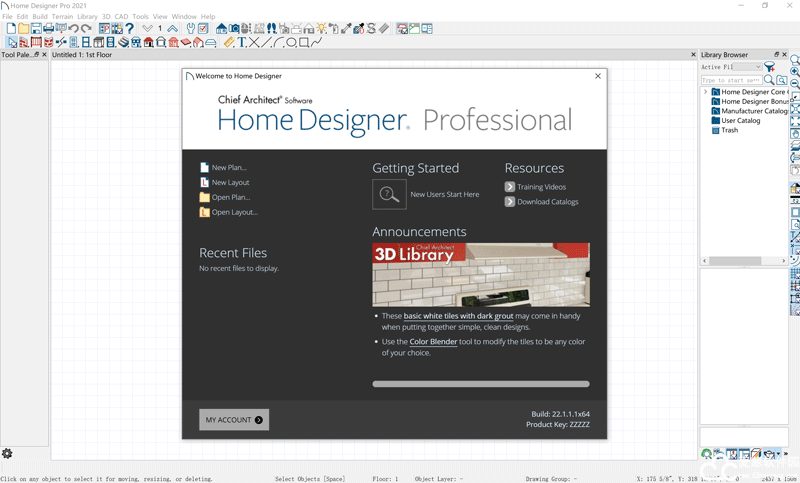The image size is (800, 483).
Task: Click the Print icon in toolbar
Action: [48, 29]
